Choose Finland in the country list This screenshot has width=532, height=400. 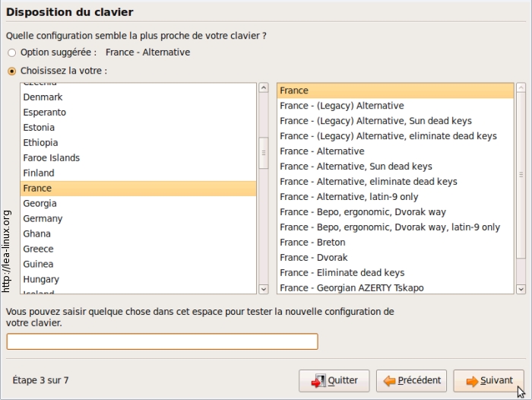click(x=39, y=173)
